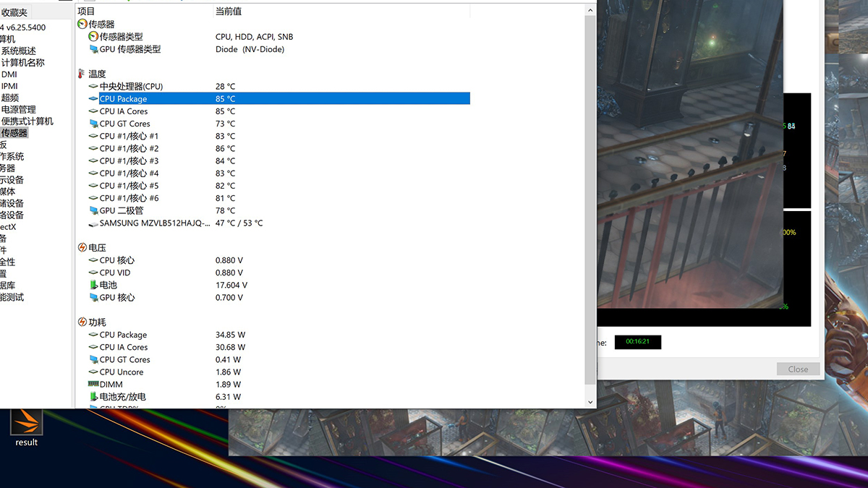Click the CPU VID voltage icon
The width and height of the screenshot is (868, 488).
click(x=93, y=273)
